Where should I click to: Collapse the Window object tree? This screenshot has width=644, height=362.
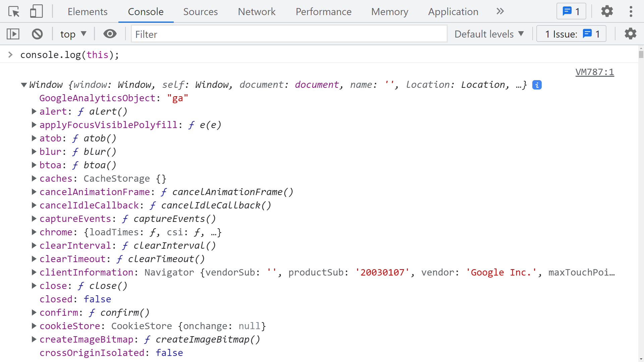point(24,85)
